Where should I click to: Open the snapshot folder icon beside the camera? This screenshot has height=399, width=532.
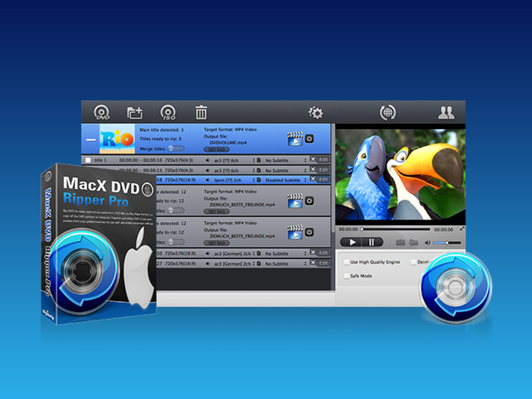click(x=413, y=242)
